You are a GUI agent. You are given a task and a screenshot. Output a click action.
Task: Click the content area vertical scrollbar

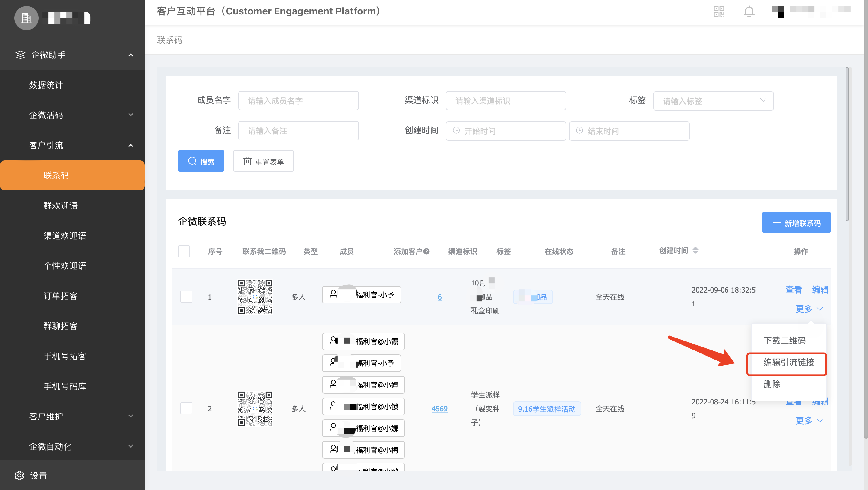pos(847,144)
